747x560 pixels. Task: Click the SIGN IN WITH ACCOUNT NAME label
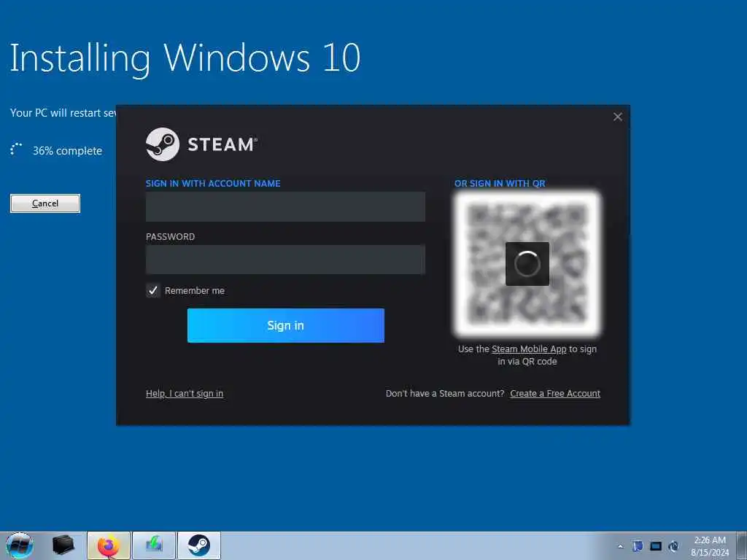(x=213, y=183)
